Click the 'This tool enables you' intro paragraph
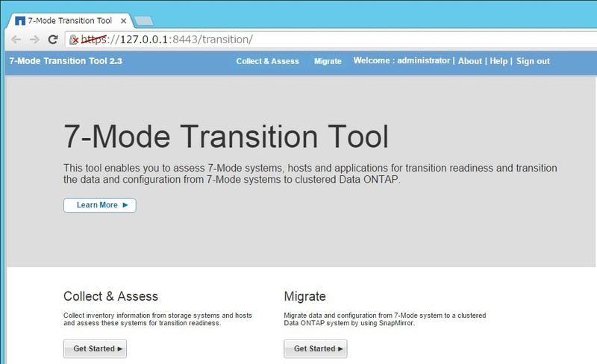The height and width of the screenshot is (364, 597). [x=310, y=174]
